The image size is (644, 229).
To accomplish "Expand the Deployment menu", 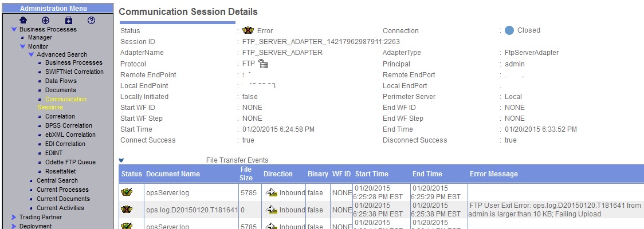I will point(14,226).
